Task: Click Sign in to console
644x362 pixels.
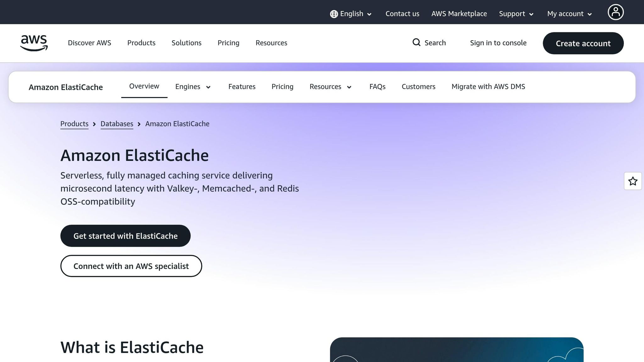Action: 498,43
